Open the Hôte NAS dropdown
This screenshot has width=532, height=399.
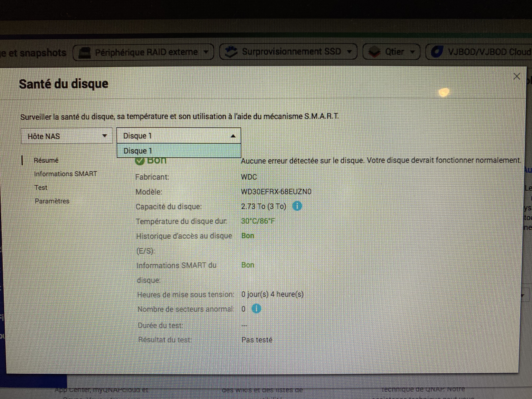(67, 136)
